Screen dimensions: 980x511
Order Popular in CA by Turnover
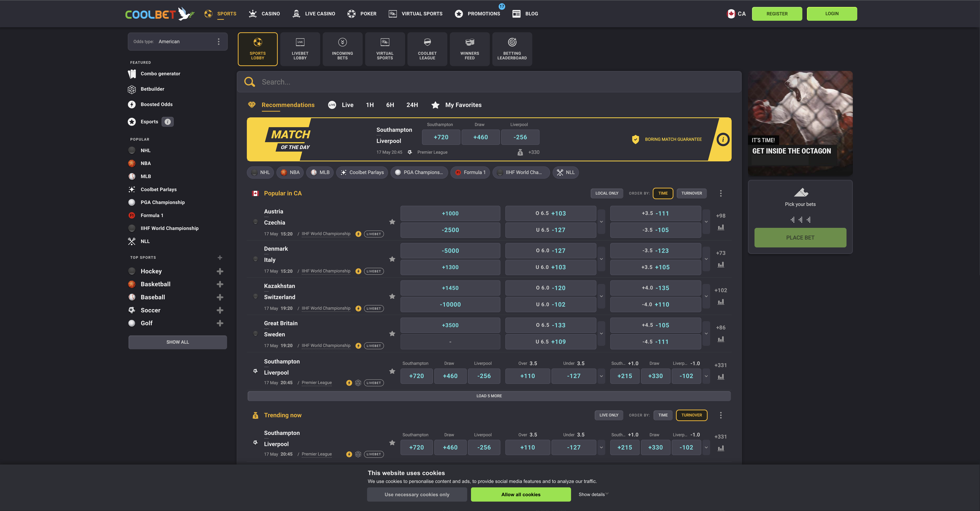(x=691, y=193)
